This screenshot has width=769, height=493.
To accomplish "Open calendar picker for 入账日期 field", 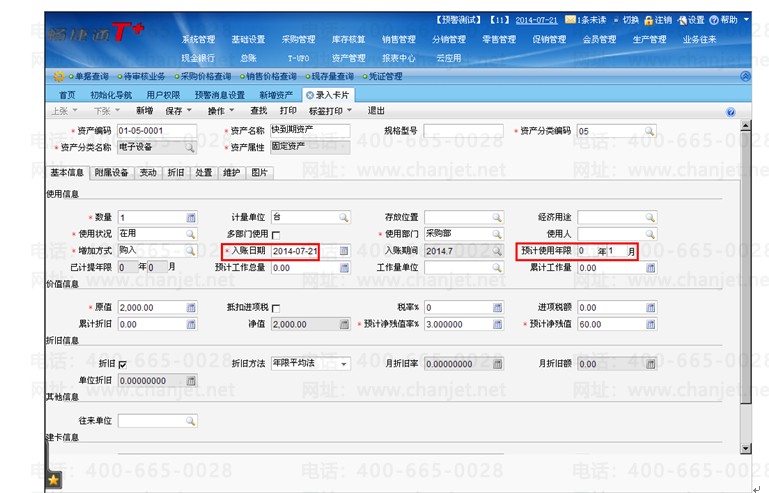I will (x=344, y=251).
